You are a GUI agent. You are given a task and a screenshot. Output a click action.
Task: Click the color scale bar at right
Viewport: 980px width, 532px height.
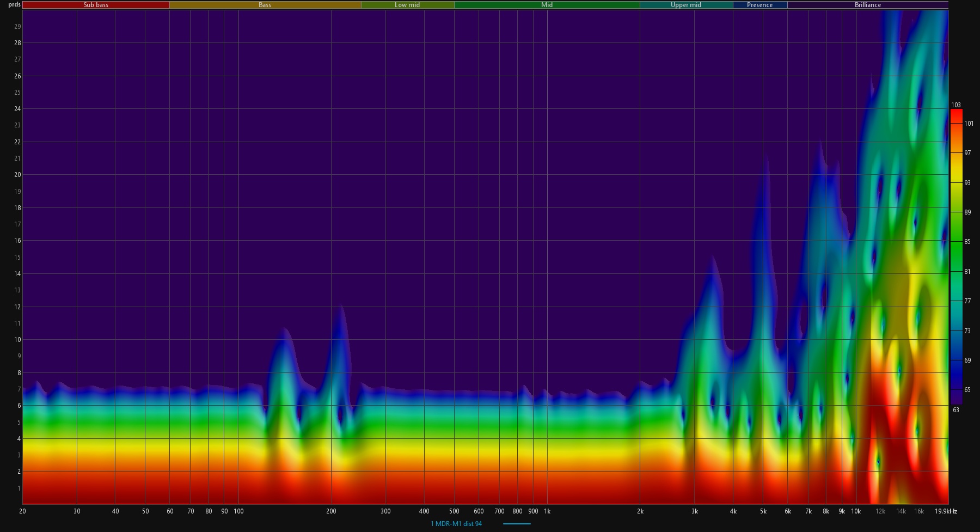pyautogui.click(x=956, y=256)
